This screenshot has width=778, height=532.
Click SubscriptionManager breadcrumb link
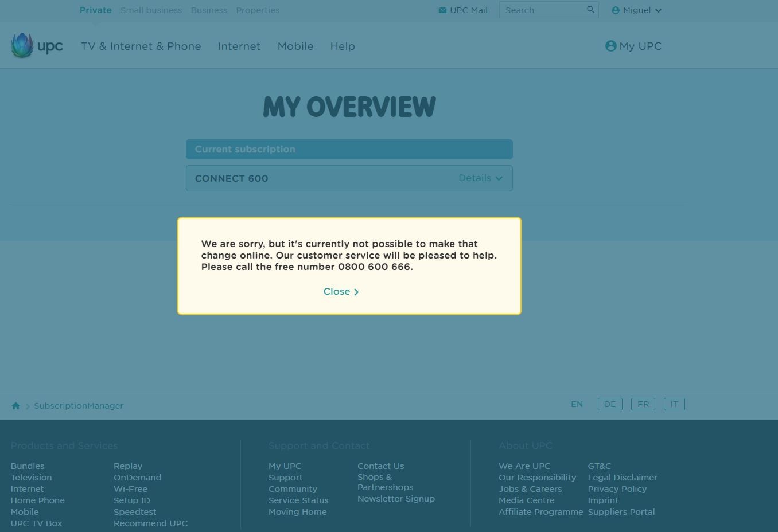[x=79, y=406]
